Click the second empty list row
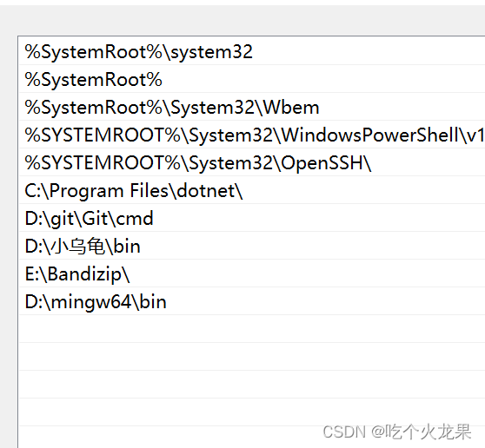The image size is (485, 448). [x=252, y=357]
